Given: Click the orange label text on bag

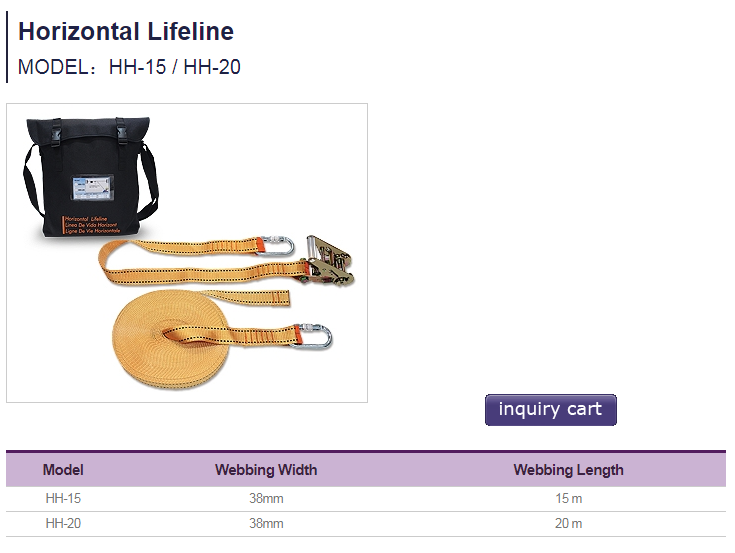Looking at the screenshot, I should click(92, 225).
